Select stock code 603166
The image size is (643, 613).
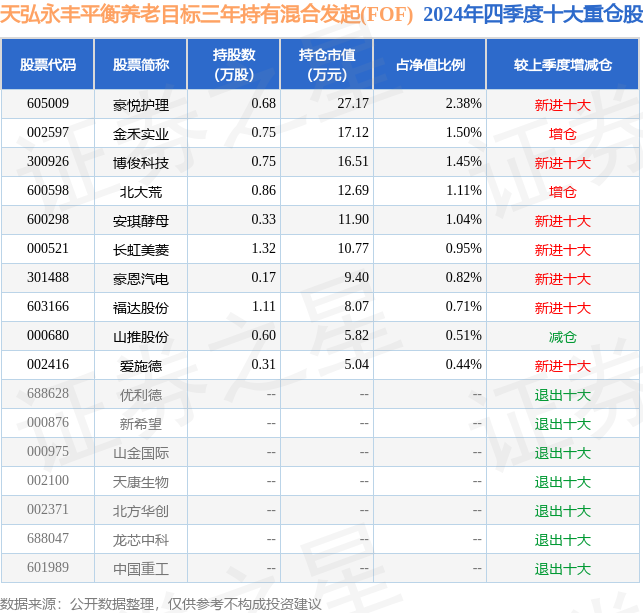pyautogui.click(x=48, y=307)
